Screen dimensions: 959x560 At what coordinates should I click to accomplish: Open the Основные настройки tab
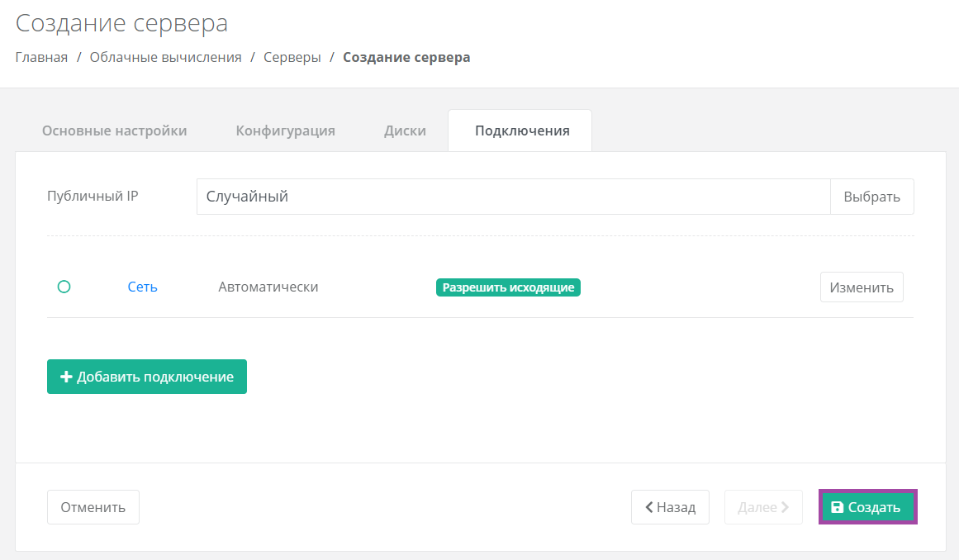(x=114, y=131)
